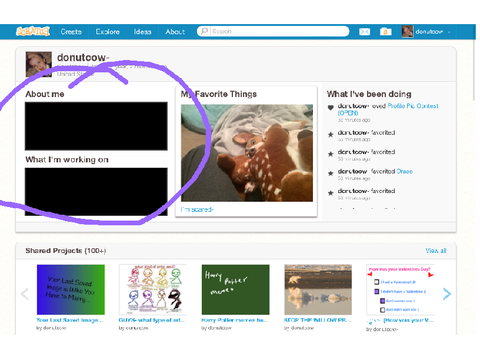Open the Profile Pic Contest link
Screen dimensions: 480x360
388,109
